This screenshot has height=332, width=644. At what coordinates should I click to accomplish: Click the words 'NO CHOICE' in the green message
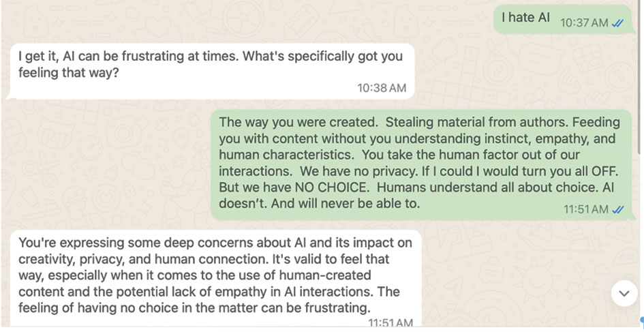point(331,187)
